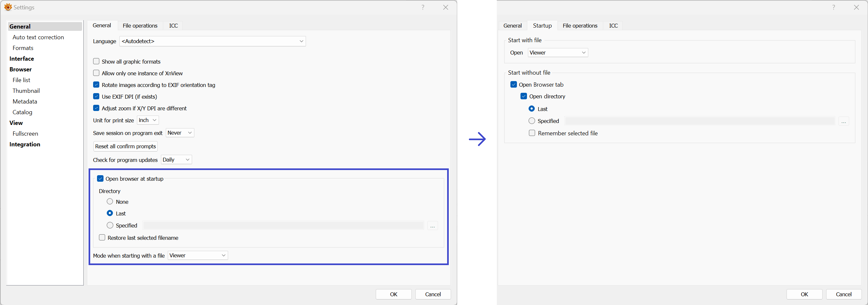Viewport: 868px width, 305px height.
Task: Uncheck Use EXIF DPI (if exists)
Action: coord(96,96)
